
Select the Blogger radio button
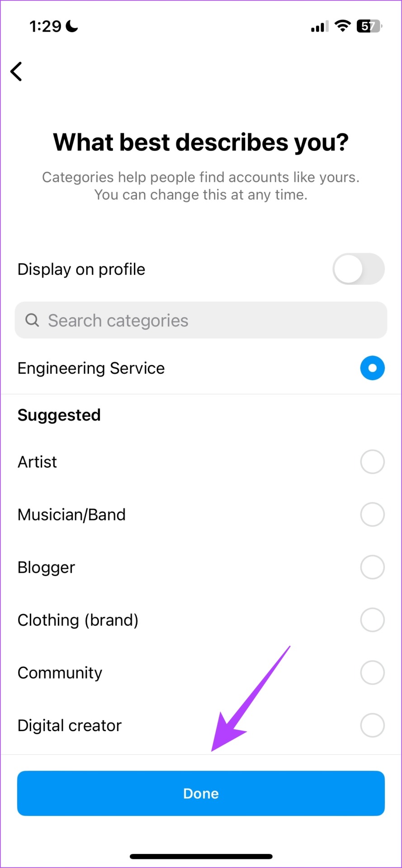372,567
